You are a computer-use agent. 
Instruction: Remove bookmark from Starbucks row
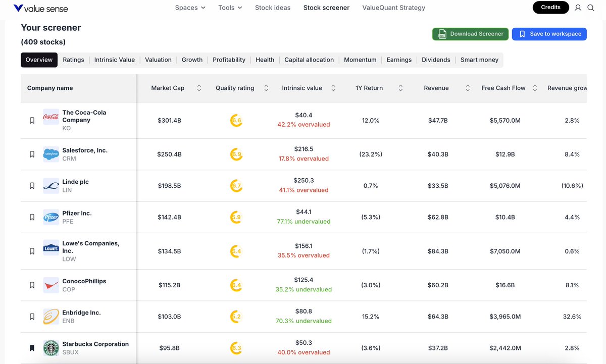pos(32,348)
